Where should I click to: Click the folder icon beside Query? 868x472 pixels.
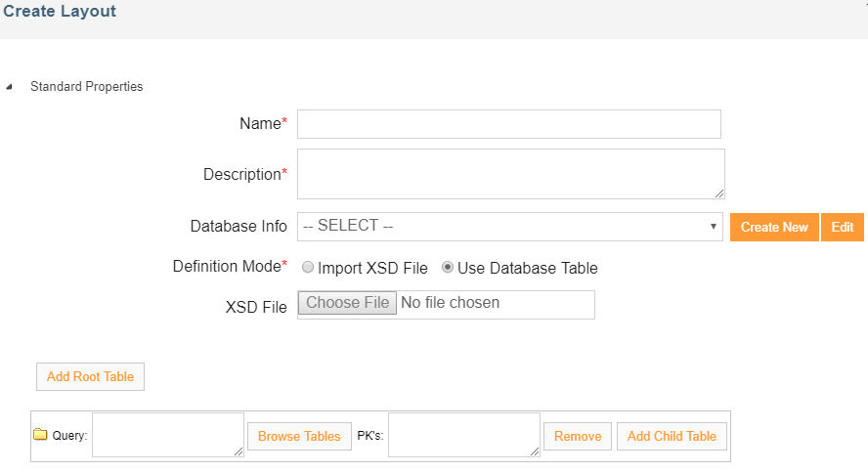(x=40, y=435)
